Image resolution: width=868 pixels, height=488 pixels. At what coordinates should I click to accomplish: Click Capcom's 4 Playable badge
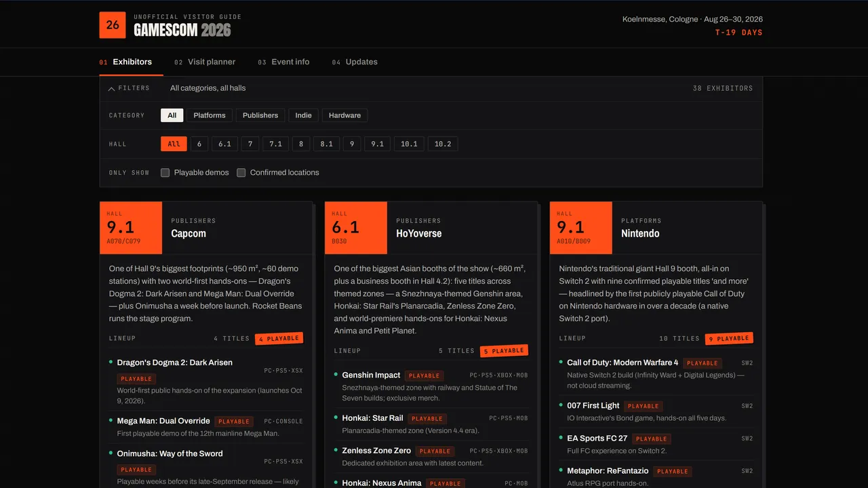point(279,338)
